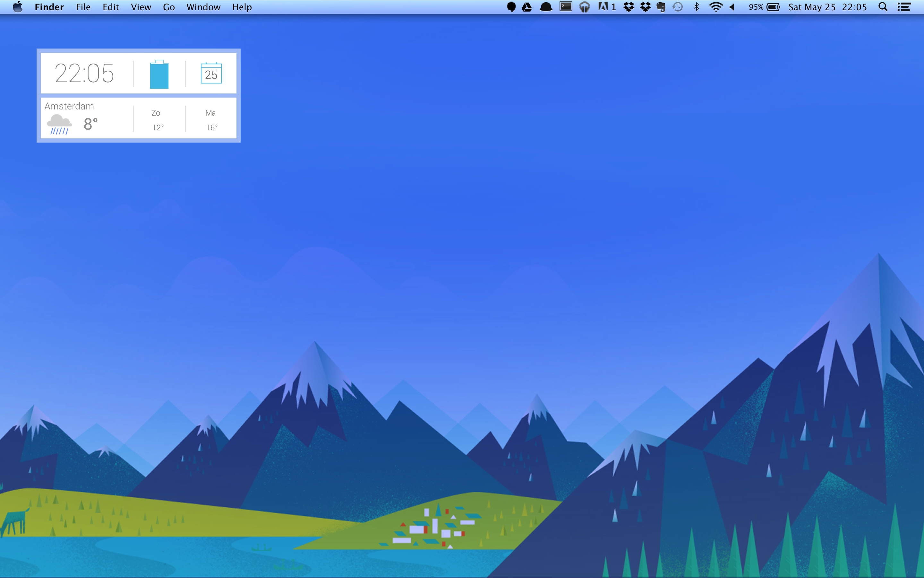
Task: Open the Help menu
Action: click(242, 7)
